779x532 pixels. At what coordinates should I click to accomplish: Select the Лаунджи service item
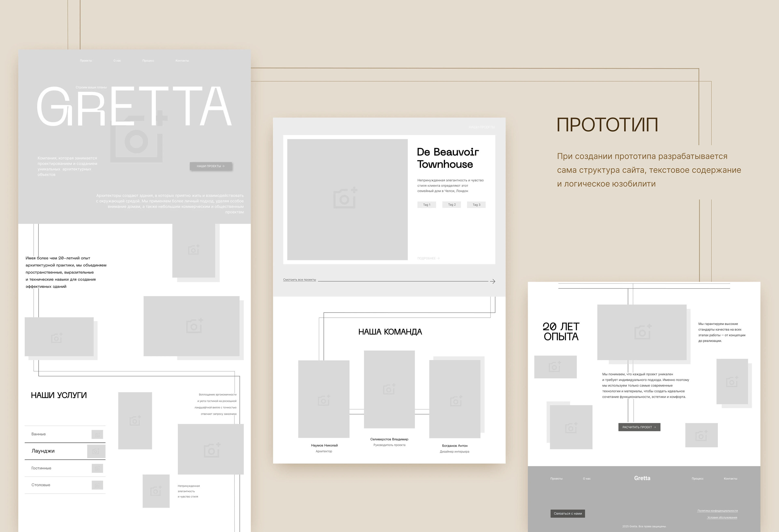point(43,451)
